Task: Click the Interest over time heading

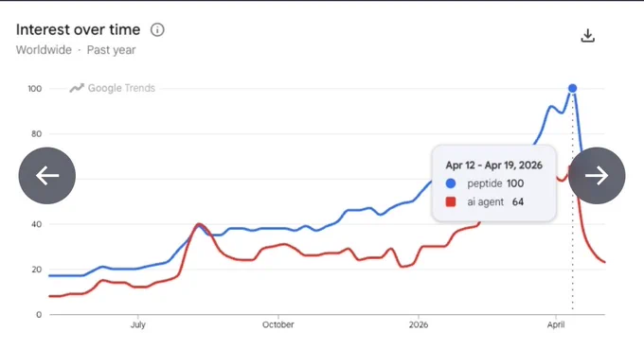Action: point(78,30)
